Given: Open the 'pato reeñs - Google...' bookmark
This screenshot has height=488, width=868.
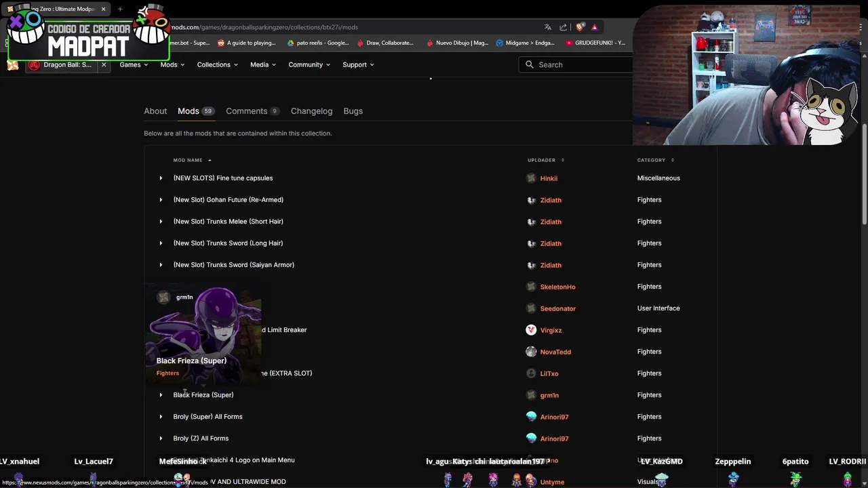Looking at the screenshot, I should [318, 43].
